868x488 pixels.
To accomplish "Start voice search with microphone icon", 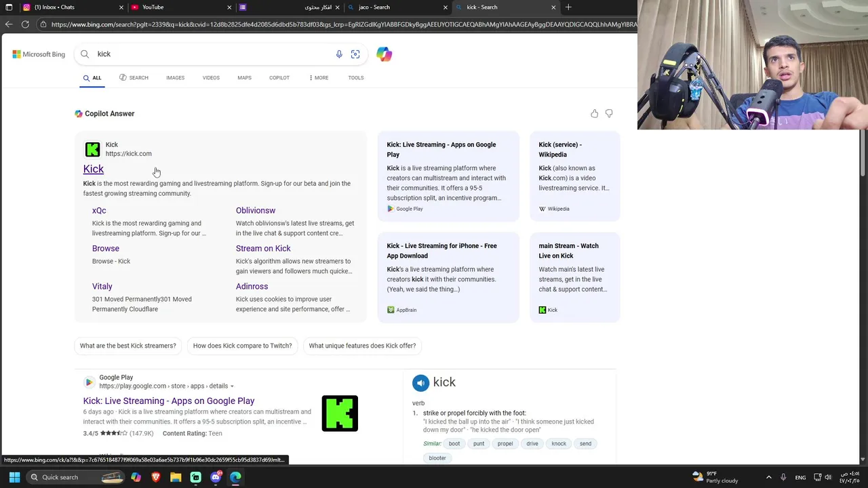I will pyautogui.click(x=339, y=54).
